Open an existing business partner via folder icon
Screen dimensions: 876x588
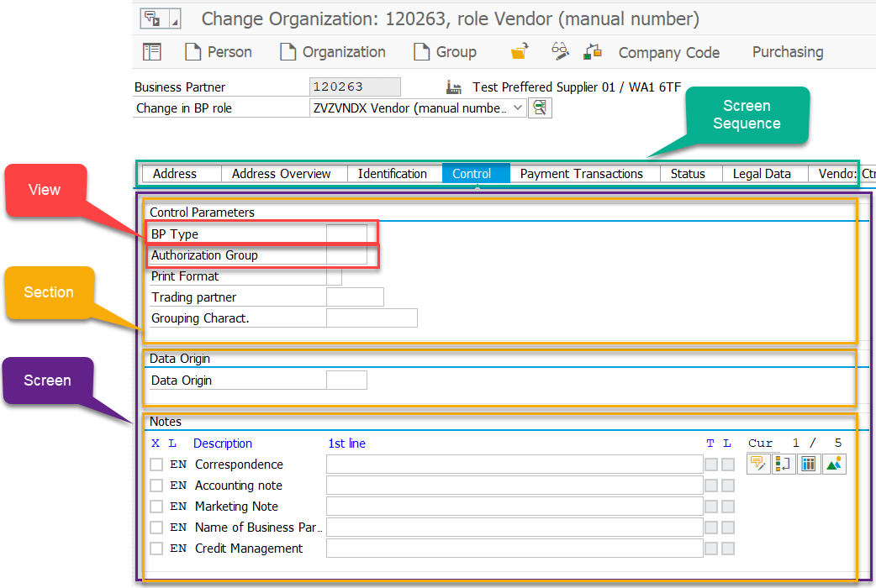519,51
